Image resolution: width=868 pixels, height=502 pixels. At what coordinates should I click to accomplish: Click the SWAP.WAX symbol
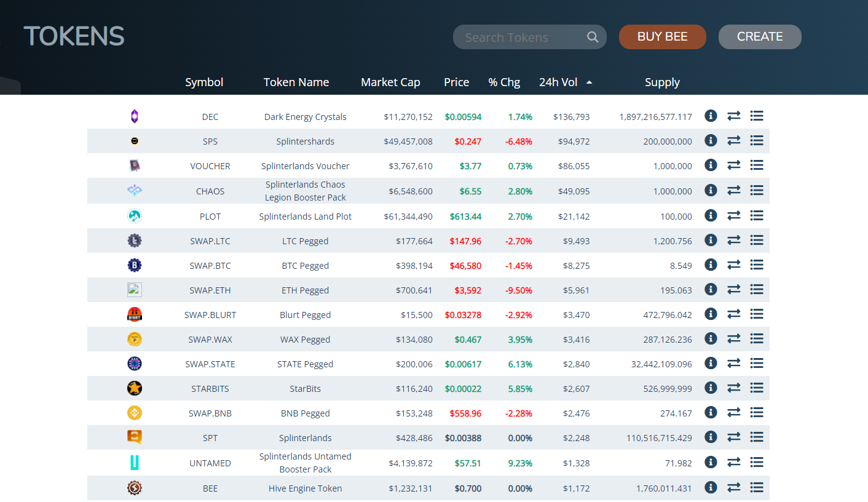click(x=210, y=340)
